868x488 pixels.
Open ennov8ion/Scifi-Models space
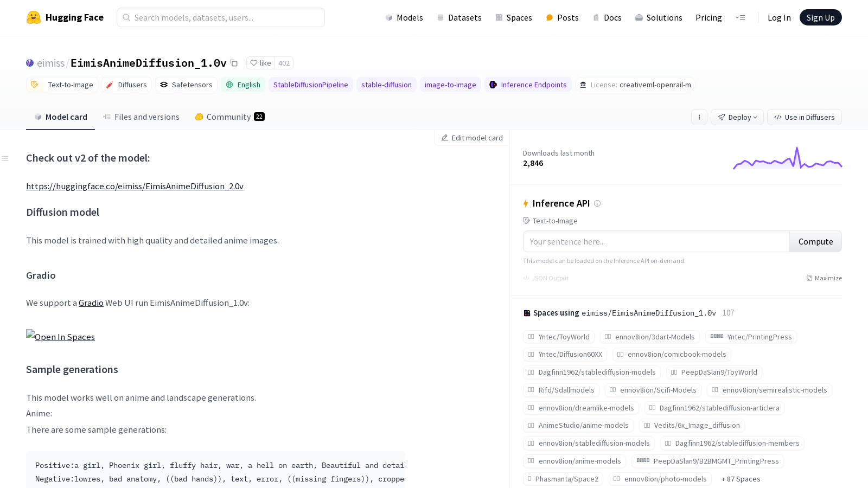[x=653, y=390]
